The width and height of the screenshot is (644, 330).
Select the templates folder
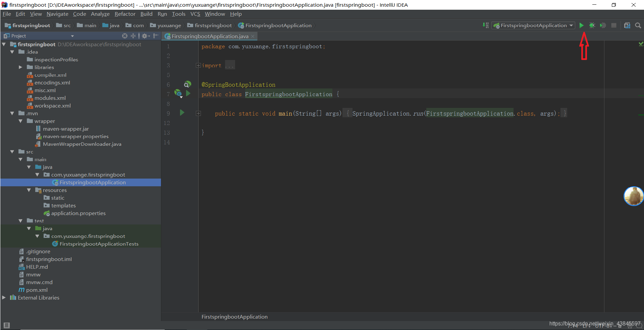63,206
